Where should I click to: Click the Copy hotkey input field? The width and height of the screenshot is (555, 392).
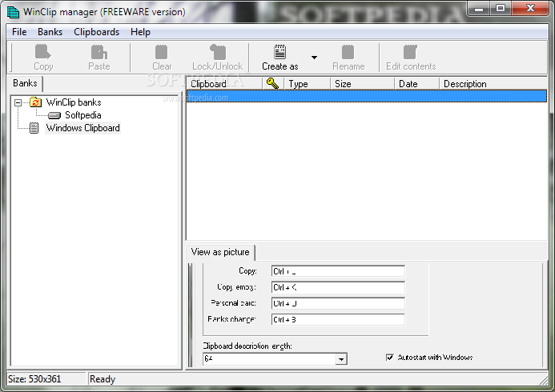338,271
